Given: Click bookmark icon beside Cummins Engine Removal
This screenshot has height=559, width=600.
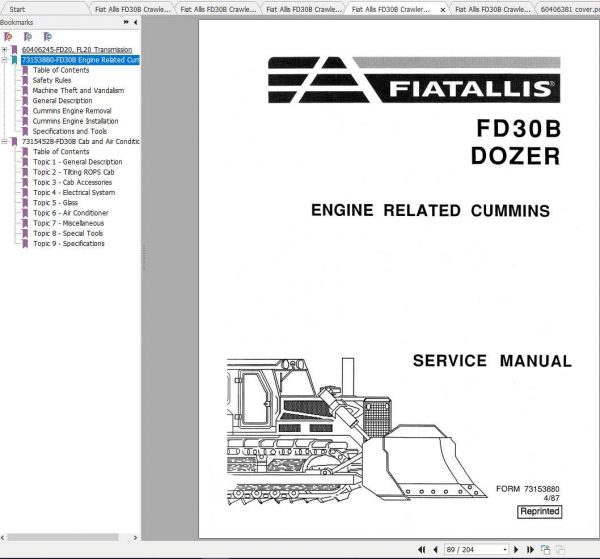Looking at the screenshot, I should [x=25, y=111].
